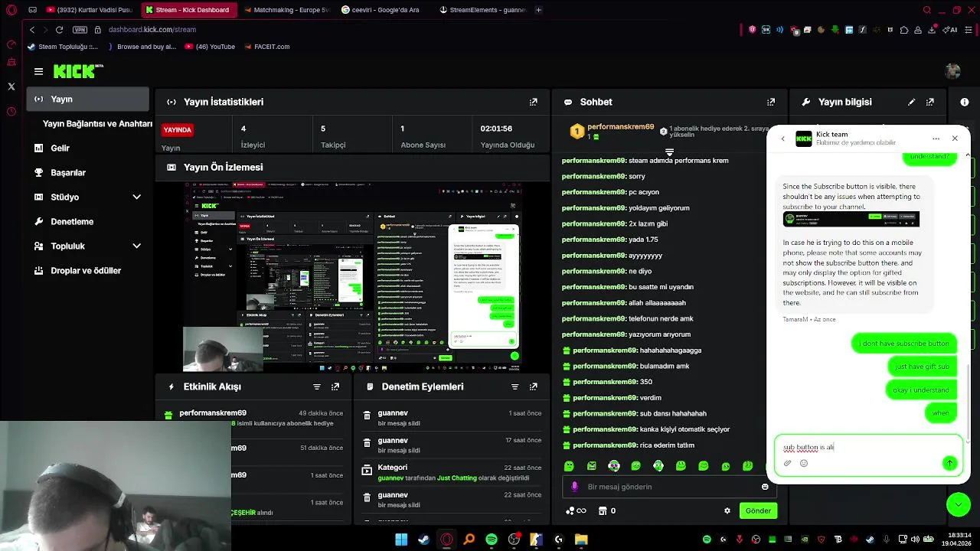Open FACEIT.com bookmark
Image resolution: width=980 pixels, height=551 pixels.
coord(266,47)
